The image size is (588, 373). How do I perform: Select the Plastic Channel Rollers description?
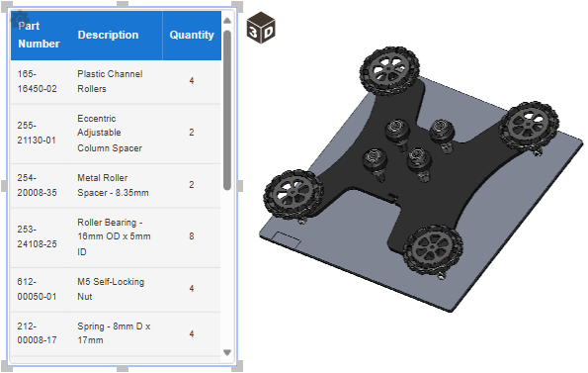tap(110, 81)
